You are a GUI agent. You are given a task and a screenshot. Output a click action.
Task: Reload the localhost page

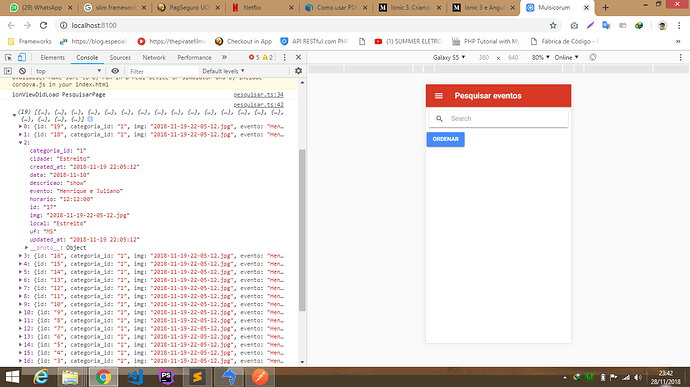tap(43, 26)
